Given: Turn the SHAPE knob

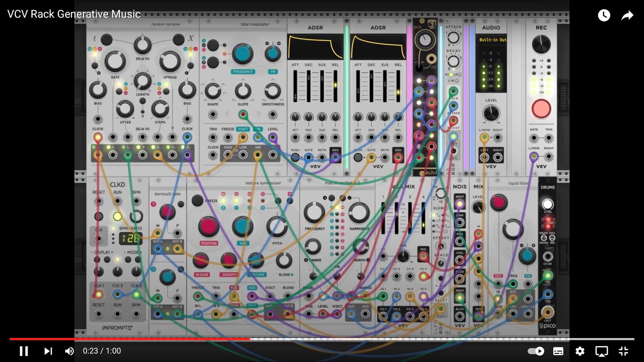Looking at the screenshot, I should (x=213, y=91).
